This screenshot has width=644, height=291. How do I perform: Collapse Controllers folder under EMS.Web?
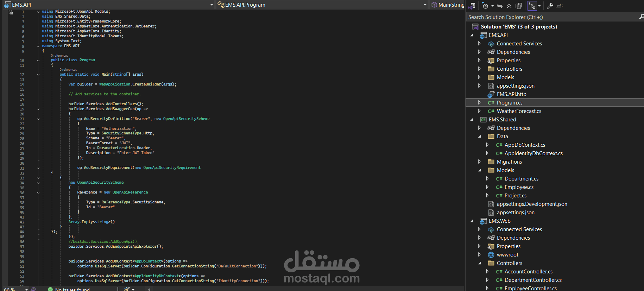[479, 263]
